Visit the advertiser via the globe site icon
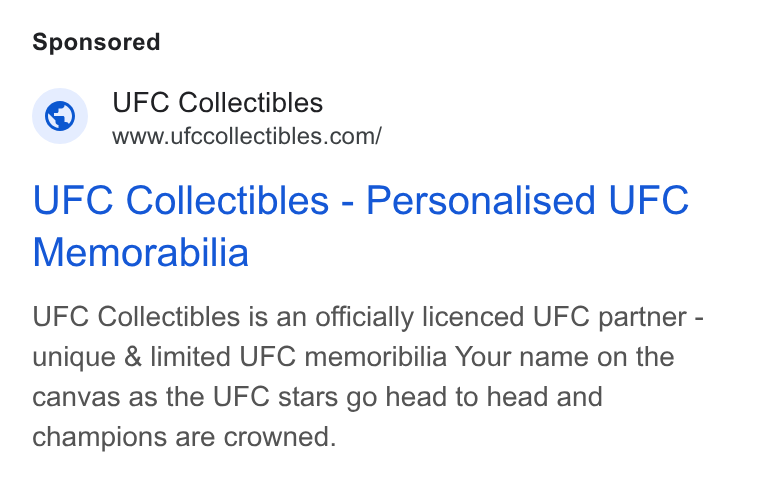Viewport: 760px width, 478px height. pos(60,116)
